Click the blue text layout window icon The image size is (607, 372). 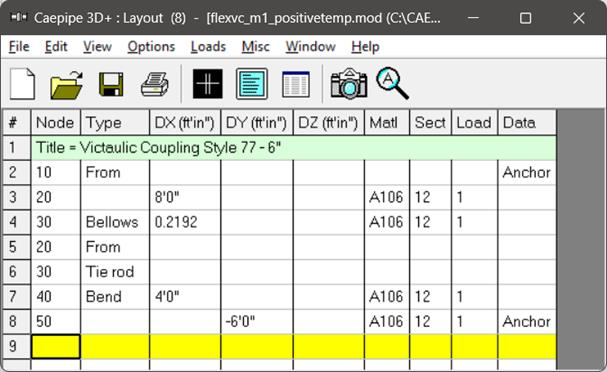tap(252, 84)
